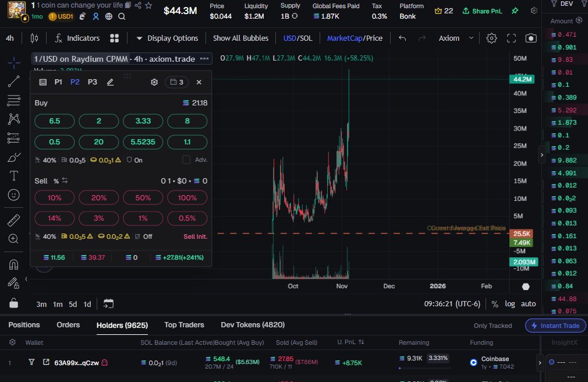588x382 pixels.
Task: Open the forecasting and measurement tools
Action: pyautogui.click(x=14, y=138)
